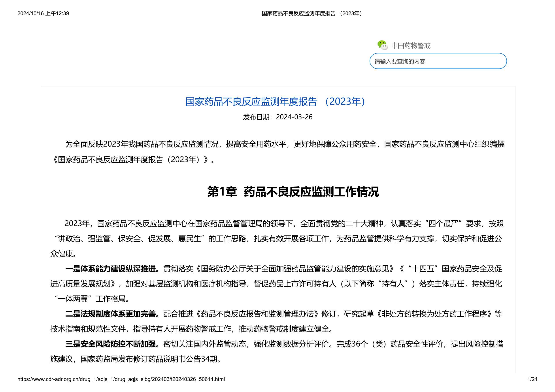This screenshot has height=392, width=555.
Task: Click the small page header title at top center
Action: (x=311, y=13)
